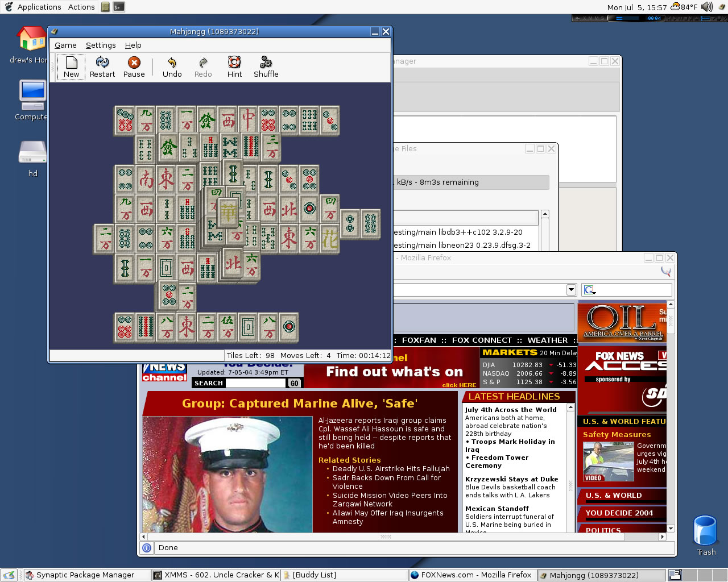Image resolution: width=728 pixels, height=582 pixels.
Task: Switch to Synaptic Package Manager in taskbar
Action: 88,575
